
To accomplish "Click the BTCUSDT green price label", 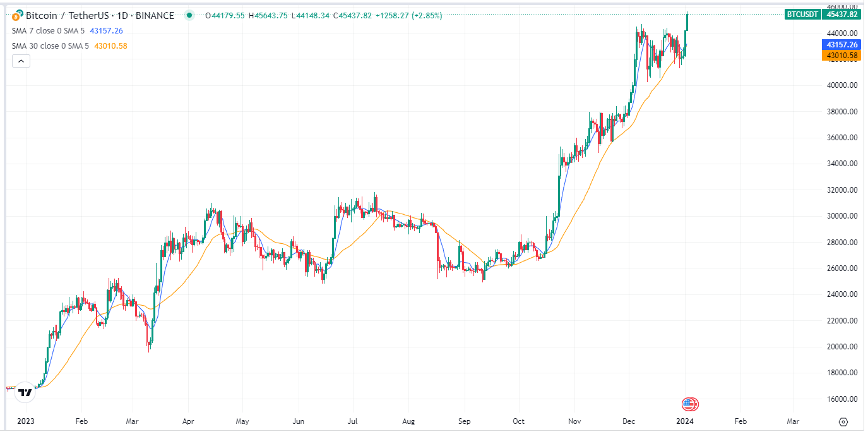I will [x=803, y=15].
